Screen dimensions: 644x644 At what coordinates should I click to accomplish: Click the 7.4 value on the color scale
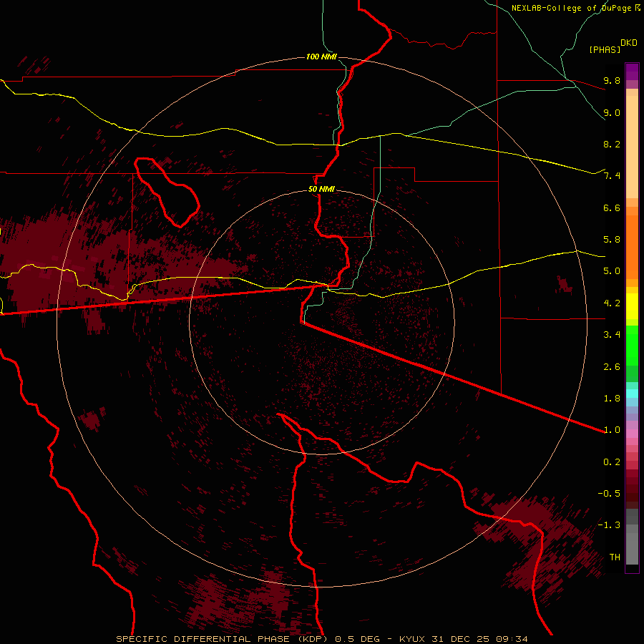tap(612, 176)
